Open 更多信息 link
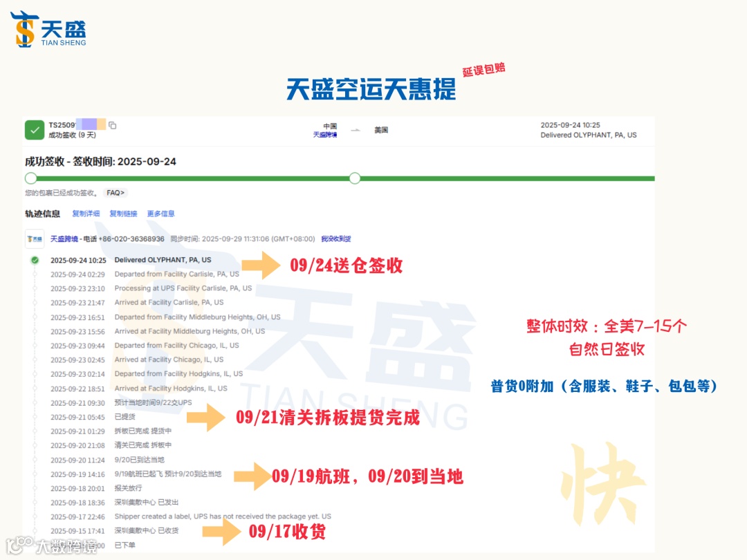747x560 pixels. 160,214
